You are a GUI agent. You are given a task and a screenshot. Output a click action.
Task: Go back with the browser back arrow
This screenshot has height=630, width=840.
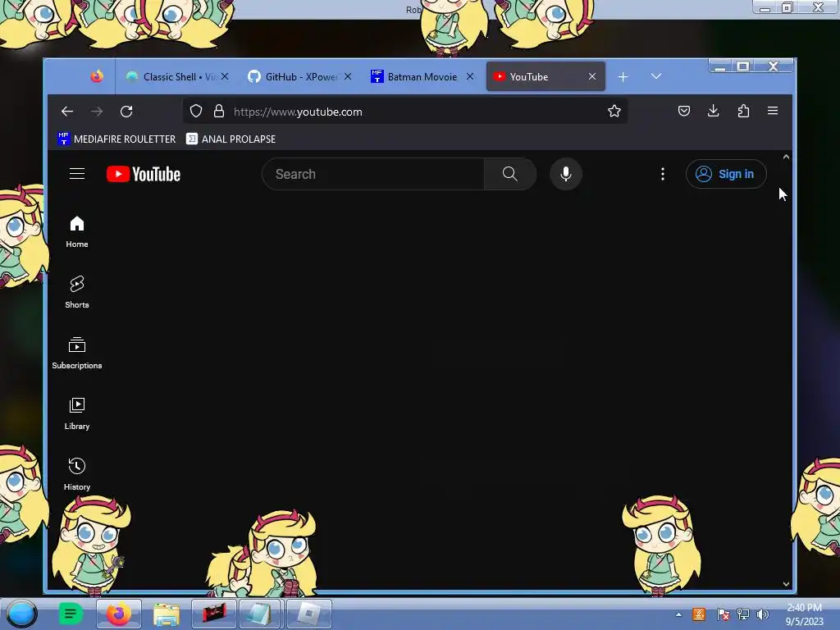pyautogui.click(x=67, y=112)
